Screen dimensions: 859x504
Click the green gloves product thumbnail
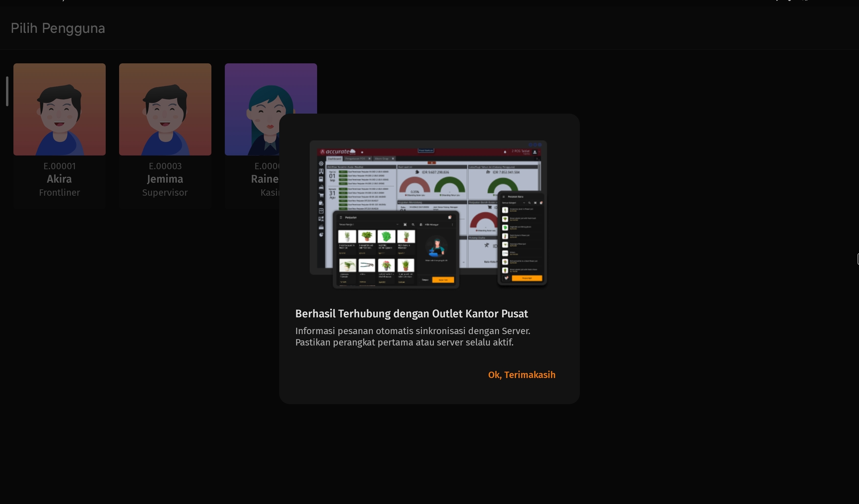coord(386,236)
